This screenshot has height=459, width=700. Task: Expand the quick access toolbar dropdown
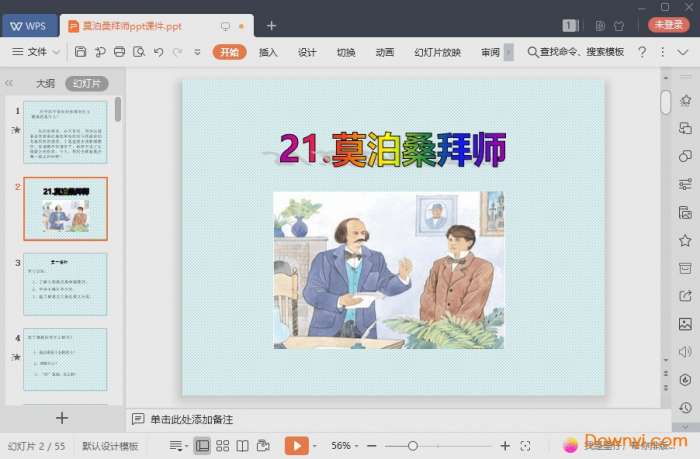[197, 52]
